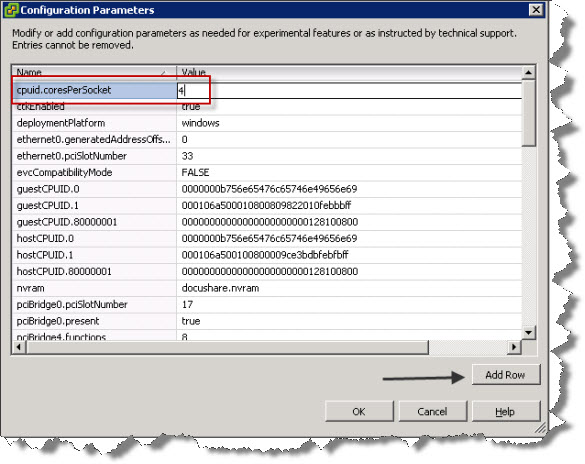Click the value 17 cell

coord(349,304)
